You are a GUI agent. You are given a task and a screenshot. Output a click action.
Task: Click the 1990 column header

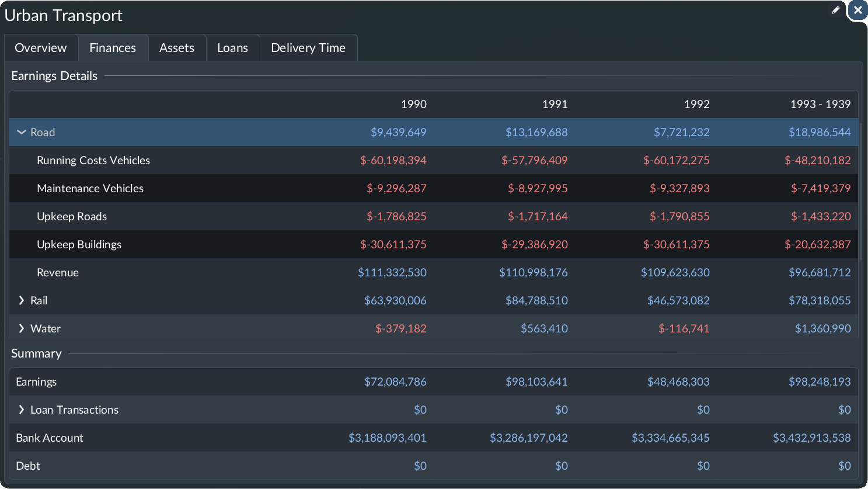tap(414, 104)
